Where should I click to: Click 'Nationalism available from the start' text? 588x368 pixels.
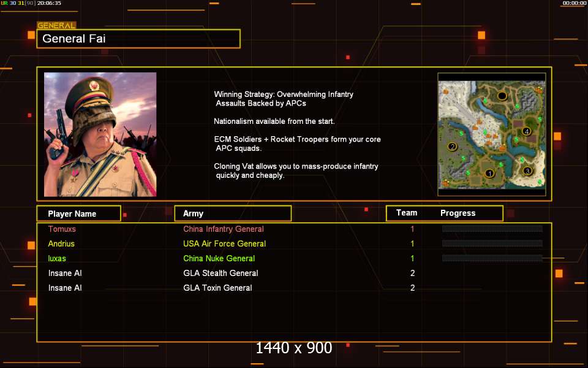pyautogui.click(x=274, y=121)
